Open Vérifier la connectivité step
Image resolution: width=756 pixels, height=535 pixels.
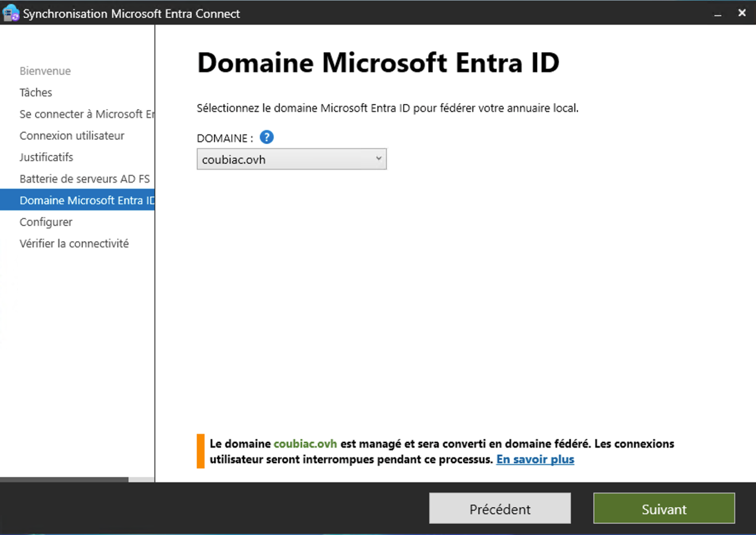(x=74, y=243)
